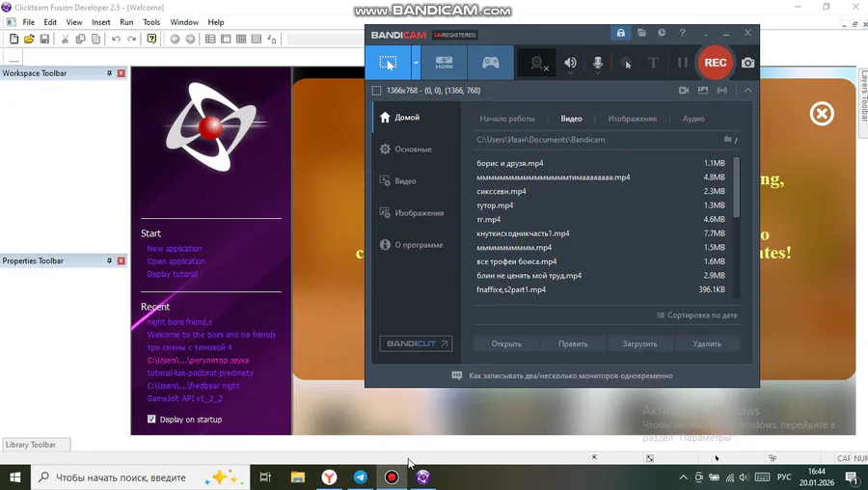Click the broadcast signal icon in size bar
The width and height of the screenshot is (868, 490).
point(721,91)
